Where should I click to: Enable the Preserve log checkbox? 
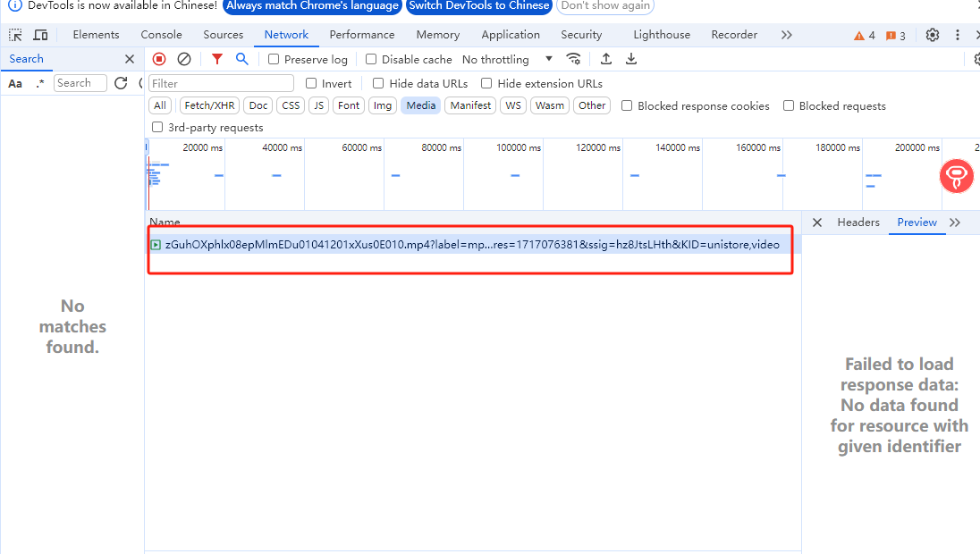click(275, 59)
